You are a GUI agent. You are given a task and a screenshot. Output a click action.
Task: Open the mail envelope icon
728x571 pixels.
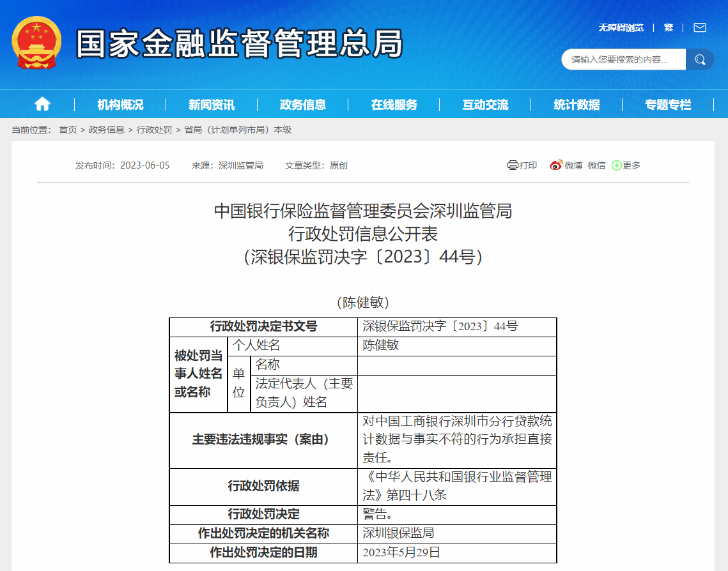(x=700, y=28)
